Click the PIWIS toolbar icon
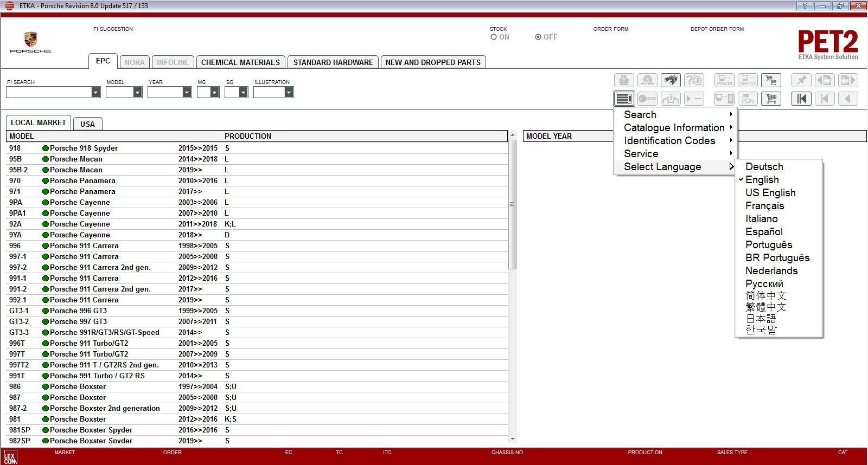Viewport: 868px width, 465px height. click(724, 80)
